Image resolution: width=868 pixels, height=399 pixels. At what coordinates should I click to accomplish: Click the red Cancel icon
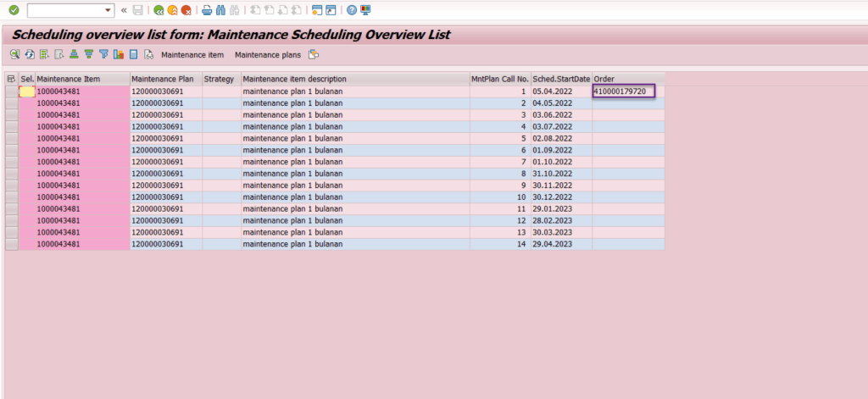(186, 10)
